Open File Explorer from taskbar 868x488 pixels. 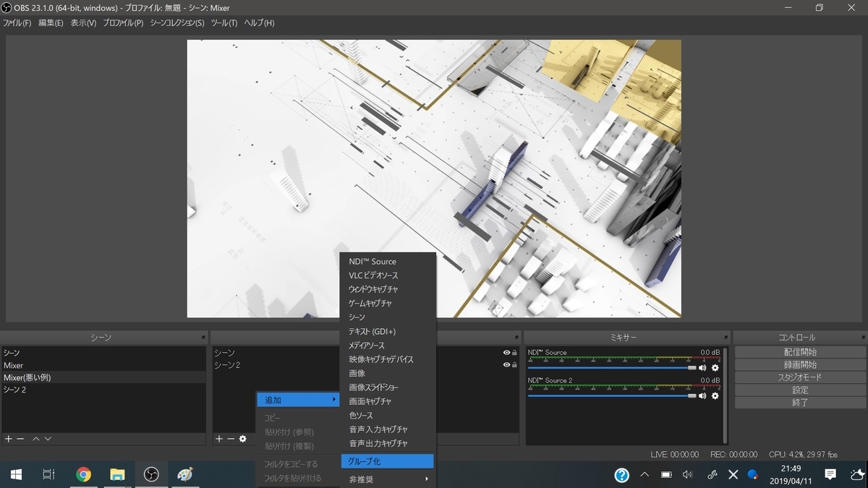[x=117, y=474]
